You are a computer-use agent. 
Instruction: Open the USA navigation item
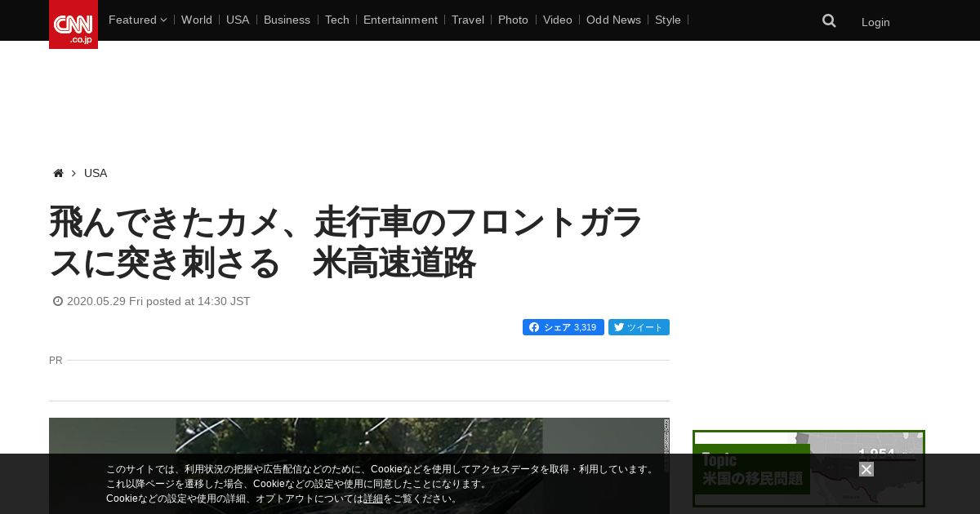(x=238, y=20)
